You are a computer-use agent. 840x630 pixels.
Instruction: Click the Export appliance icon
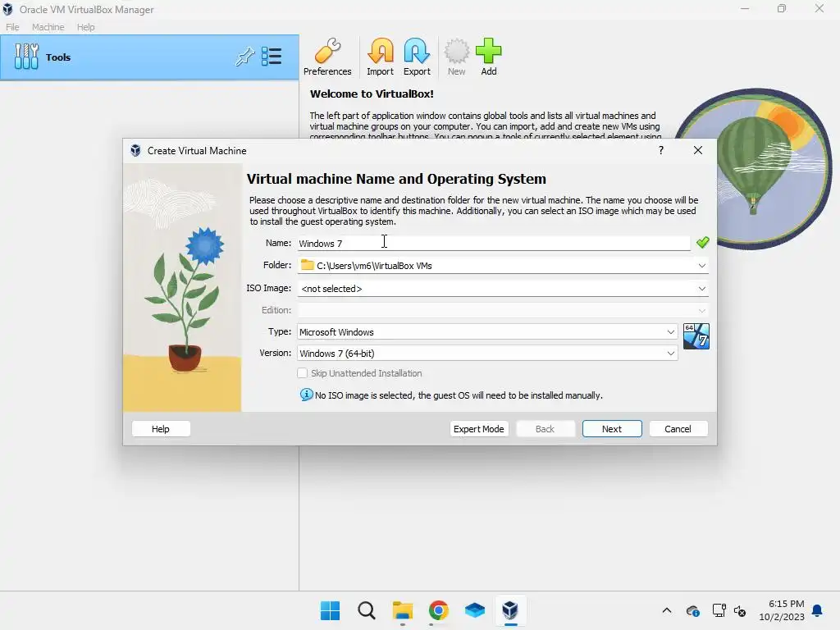(x=417, y=57)
